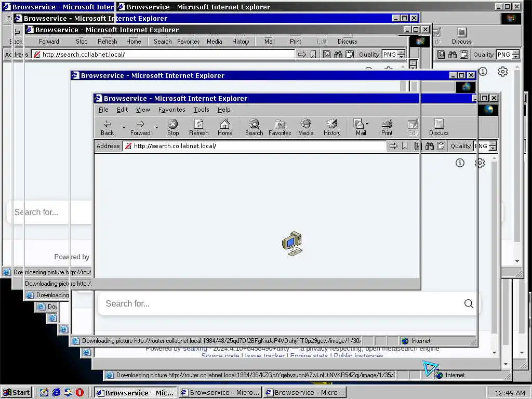532x399 pixels.
Task: Click the wide Search for... input box
Action: point(288,303)
